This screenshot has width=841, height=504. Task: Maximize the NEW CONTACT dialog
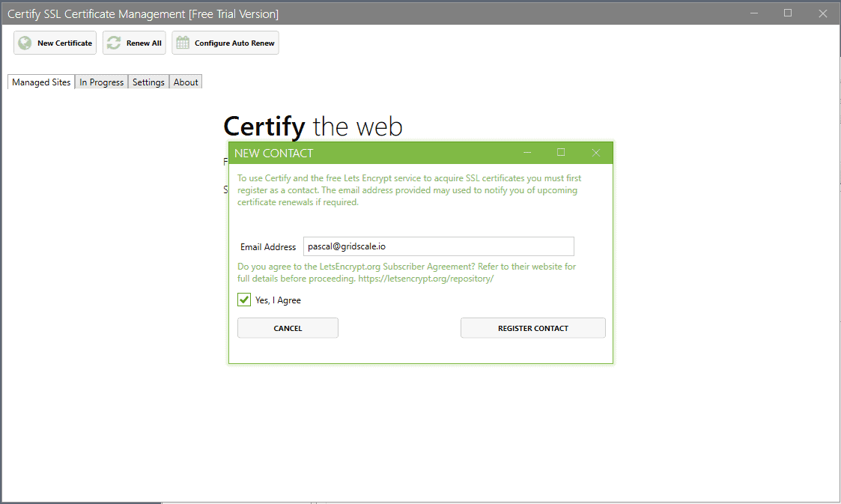(561, 152)
